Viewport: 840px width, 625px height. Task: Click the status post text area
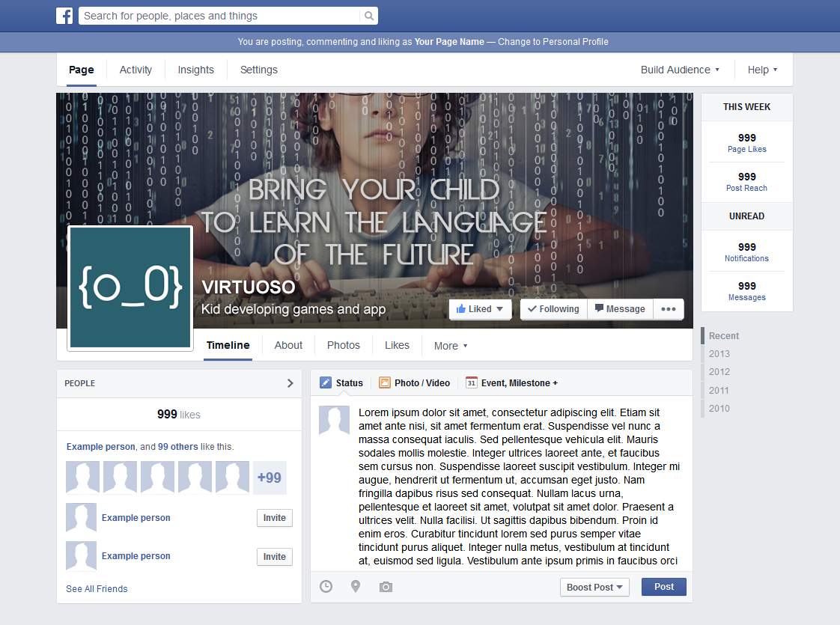(x=519, y=487)
